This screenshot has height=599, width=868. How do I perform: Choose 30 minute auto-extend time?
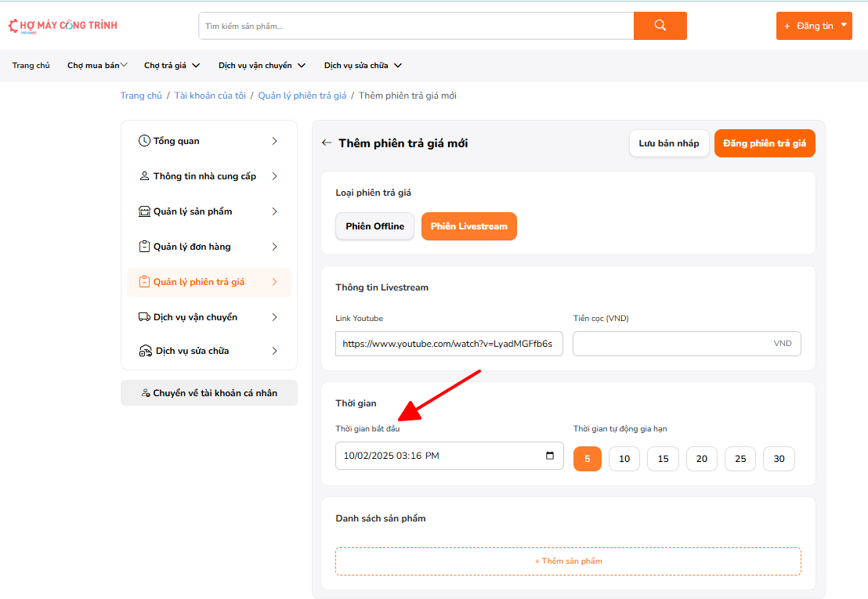[779, 459]
